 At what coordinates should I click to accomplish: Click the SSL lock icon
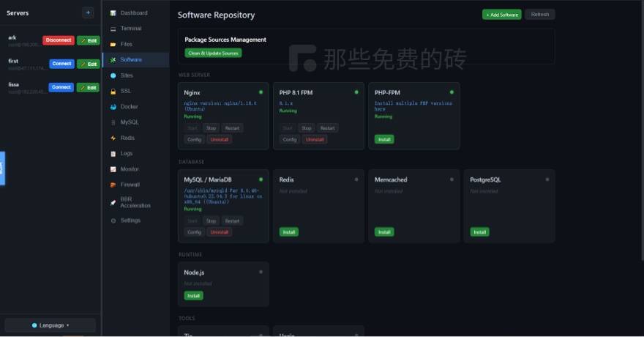coord(113,92)
